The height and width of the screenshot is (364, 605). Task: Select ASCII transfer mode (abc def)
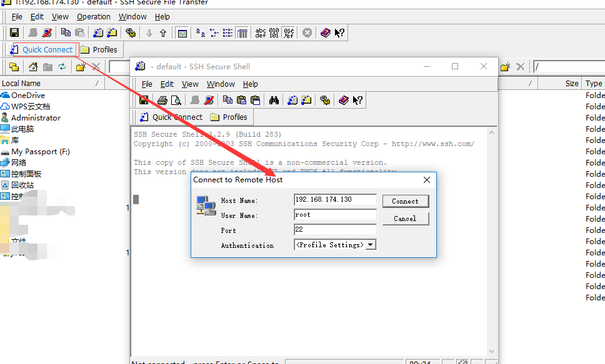pos(261,32)
